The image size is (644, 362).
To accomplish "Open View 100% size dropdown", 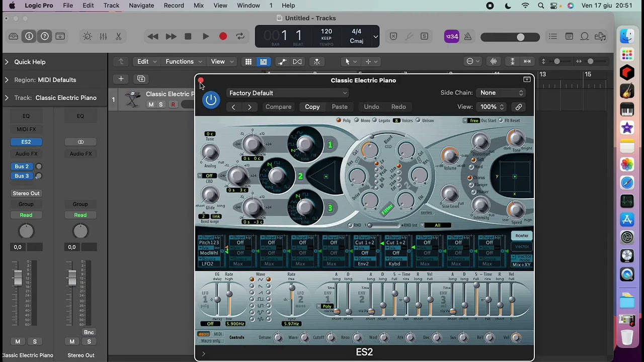I will [492, 107].
